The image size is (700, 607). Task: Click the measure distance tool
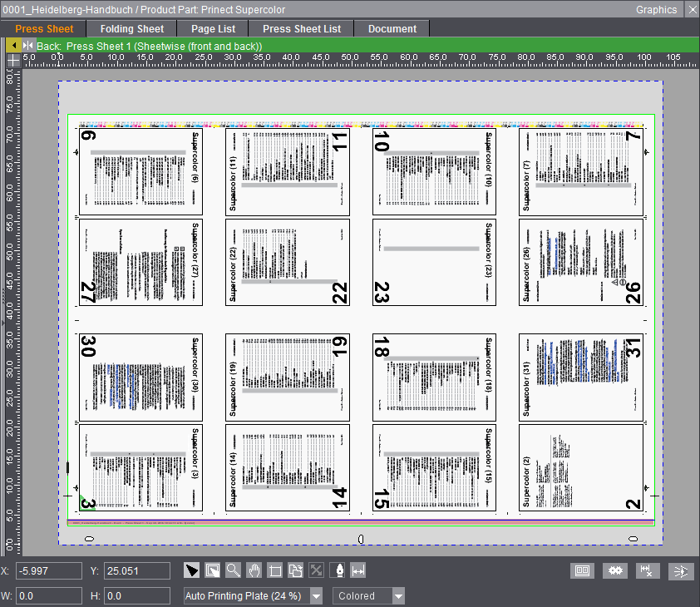[358, 570]
